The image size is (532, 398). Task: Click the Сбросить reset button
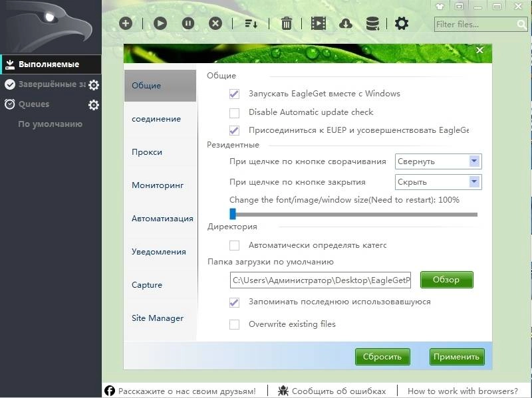click(382, 357)
